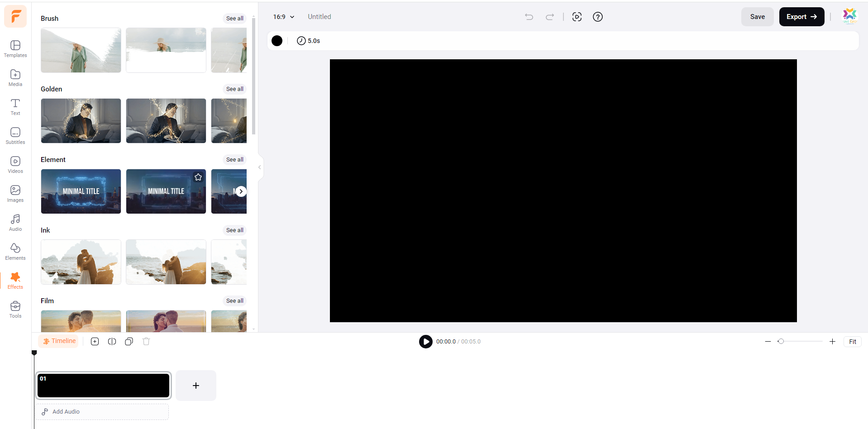Open the help question mark icon

pos(597,17)
